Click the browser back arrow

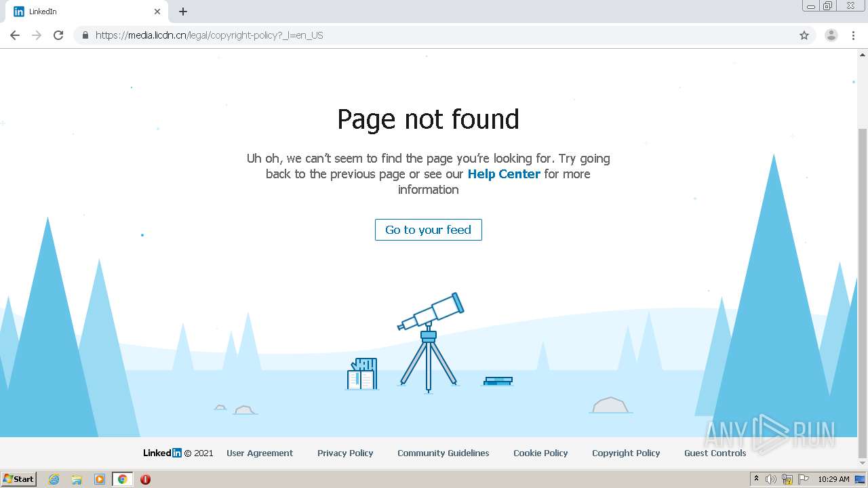coord(15,35)
